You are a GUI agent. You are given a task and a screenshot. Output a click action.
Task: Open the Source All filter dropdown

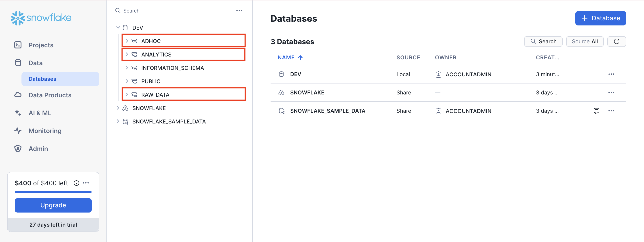coord(585,42)
